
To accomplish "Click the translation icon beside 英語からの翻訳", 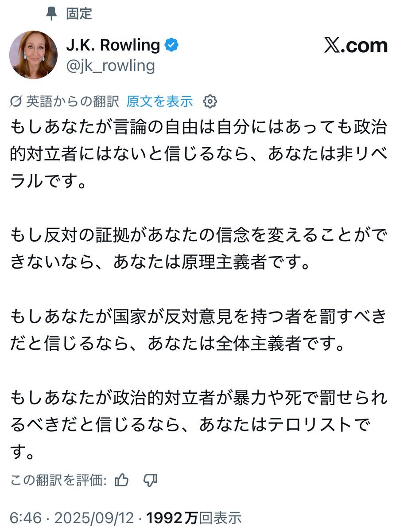I will tap(16, 102).
